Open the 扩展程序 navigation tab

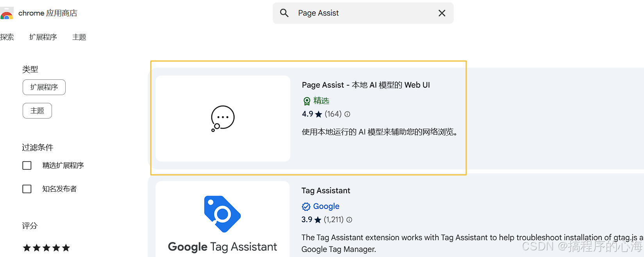(43, 37)
